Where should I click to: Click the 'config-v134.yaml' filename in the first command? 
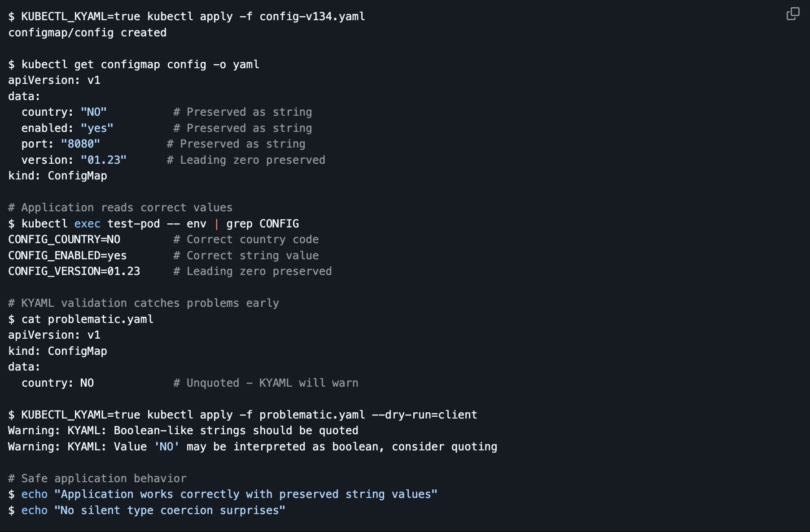312,17
